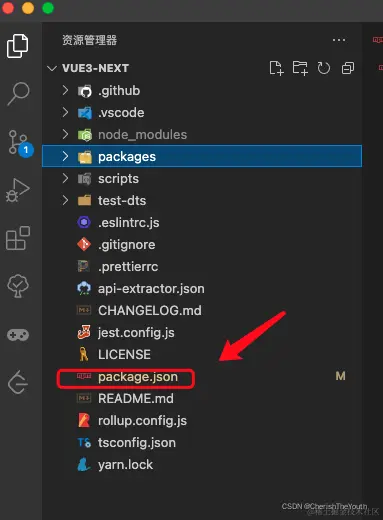Click the rollup icon beside rollup.config.js
383x520 pixels.
pos(84,420)
